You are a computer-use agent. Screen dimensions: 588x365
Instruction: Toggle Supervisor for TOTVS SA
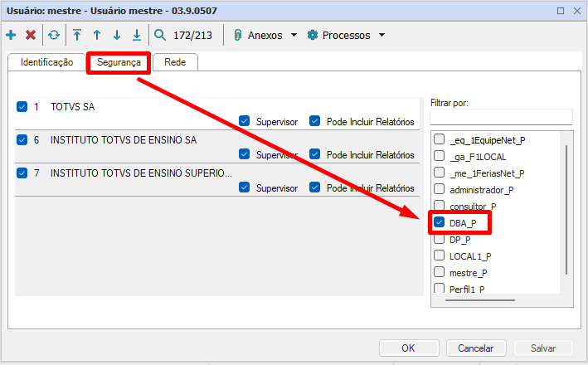(244, 121)
